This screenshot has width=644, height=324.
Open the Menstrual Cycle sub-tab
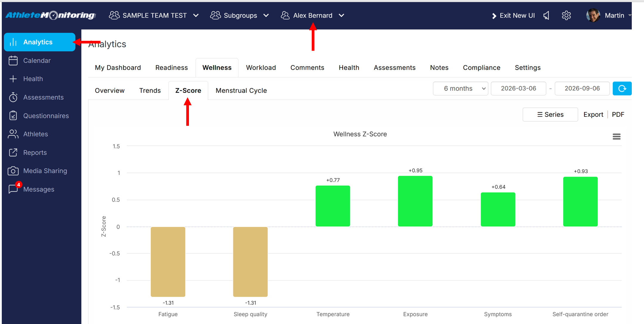click(241, 91)
